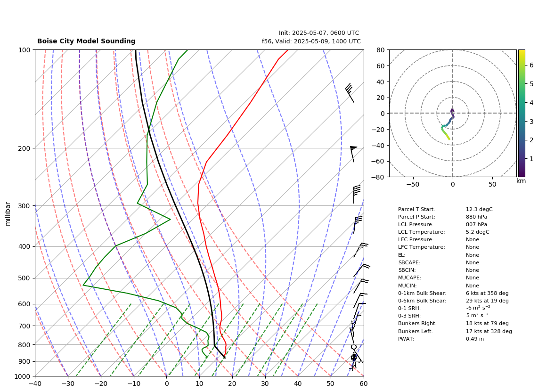
Task: Click the Boise City Model Sounding title
Action: click(86, 41)
